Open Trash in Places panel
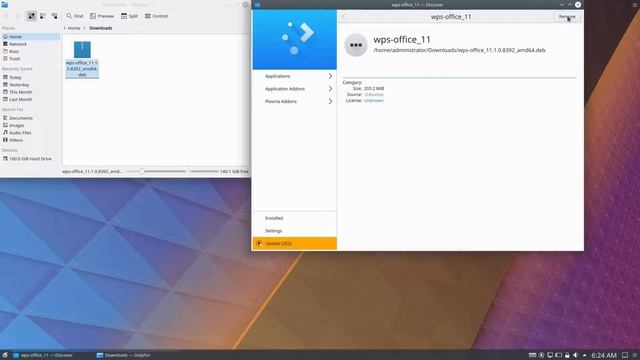The image size is (640, 360). [x=31, y=59]
